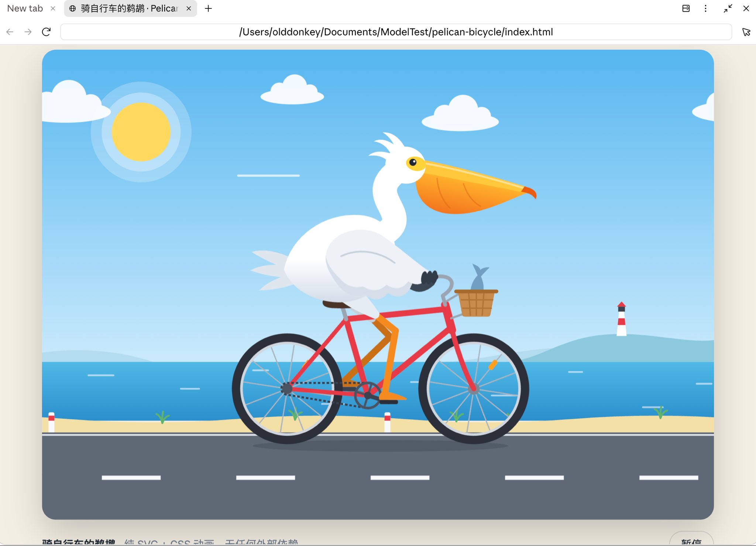Click the yellow sun in the sky
The width and height of the screenshot is (756, 546).
141,132
